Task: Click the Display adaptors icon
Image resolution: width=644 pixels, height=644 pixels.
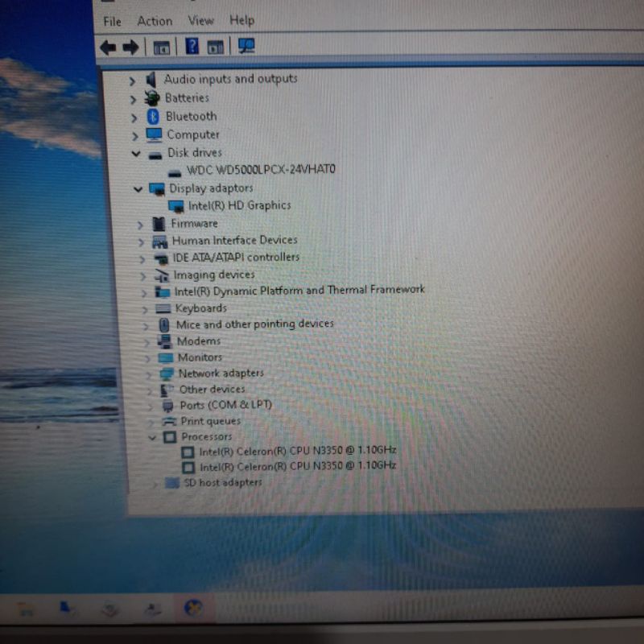Action: pos(157,189)
